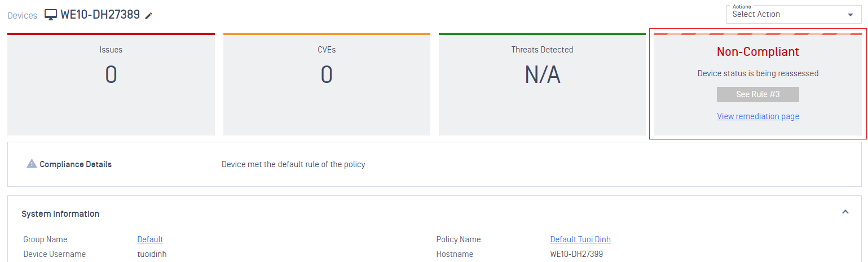This screenshot has width=868, height=262.
Task: Click the Issues count card
Action: click(111, 84)
